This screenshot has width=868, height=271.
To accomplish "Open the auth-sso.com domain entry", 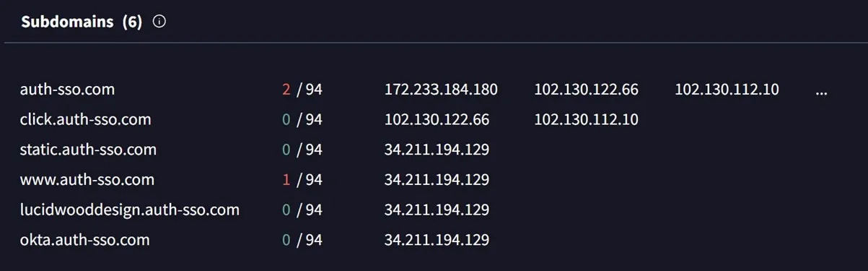I will point(68,90).
